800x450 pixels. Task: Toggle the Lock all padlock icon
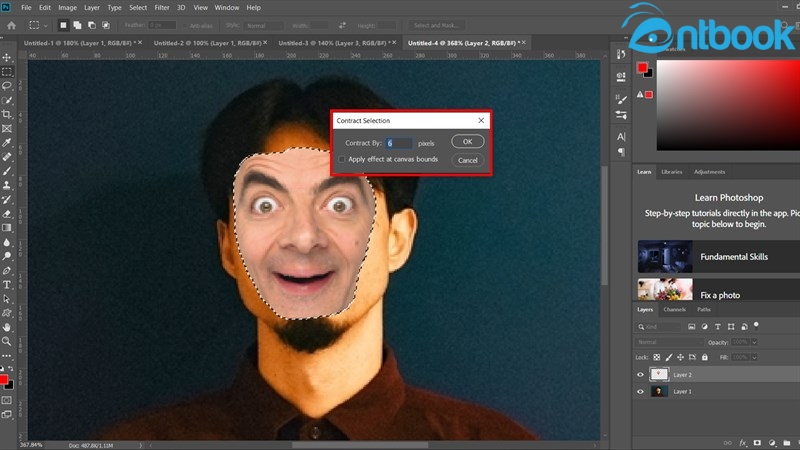705,357
